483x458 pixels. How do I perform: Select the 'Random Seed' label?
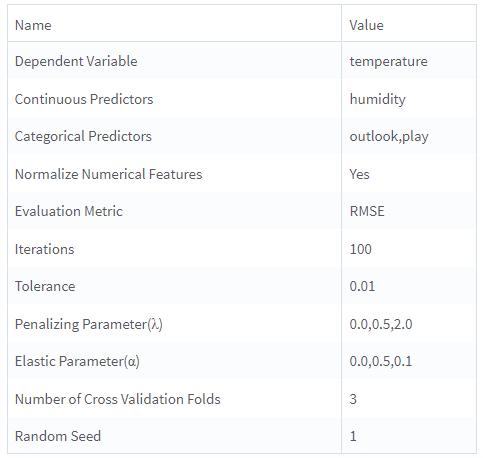pos(58,436)
